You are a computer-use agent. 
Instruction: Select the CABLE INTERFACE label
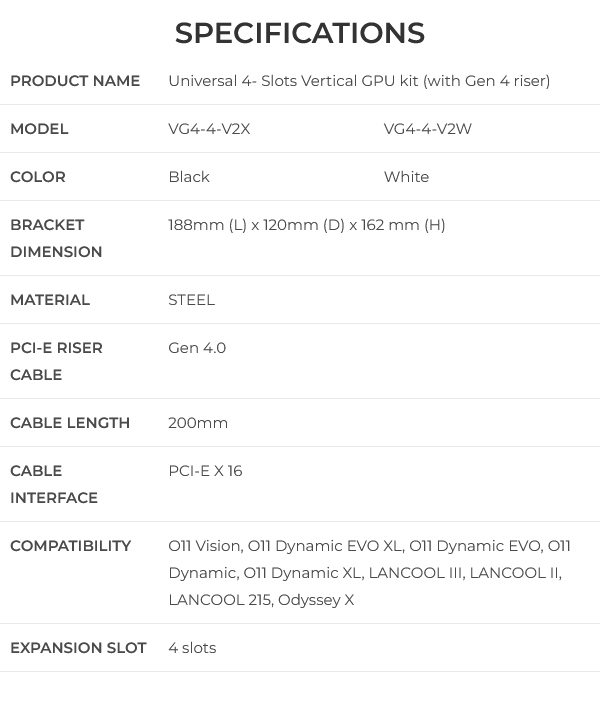click(x=54, y=484)
